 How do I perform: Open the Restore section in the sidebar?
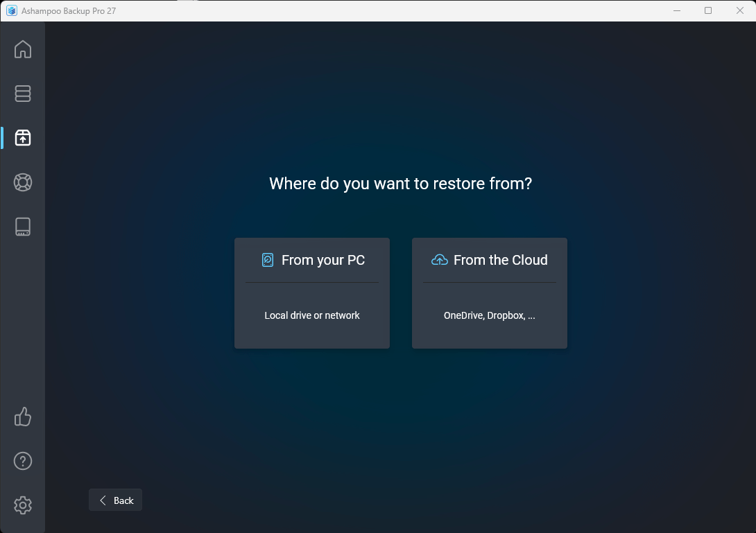pyautogui.click(x=23, y=138)
